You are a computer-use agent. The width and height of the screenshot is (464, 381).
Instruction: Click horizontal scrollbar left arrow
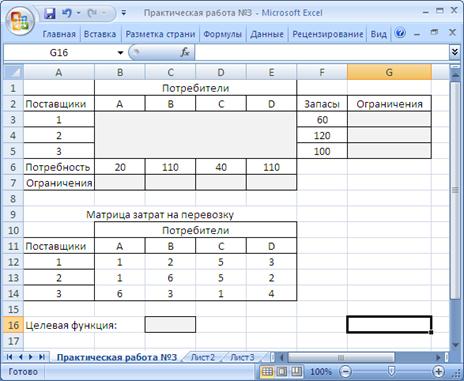pyautogui.click(x=282, y=358)
